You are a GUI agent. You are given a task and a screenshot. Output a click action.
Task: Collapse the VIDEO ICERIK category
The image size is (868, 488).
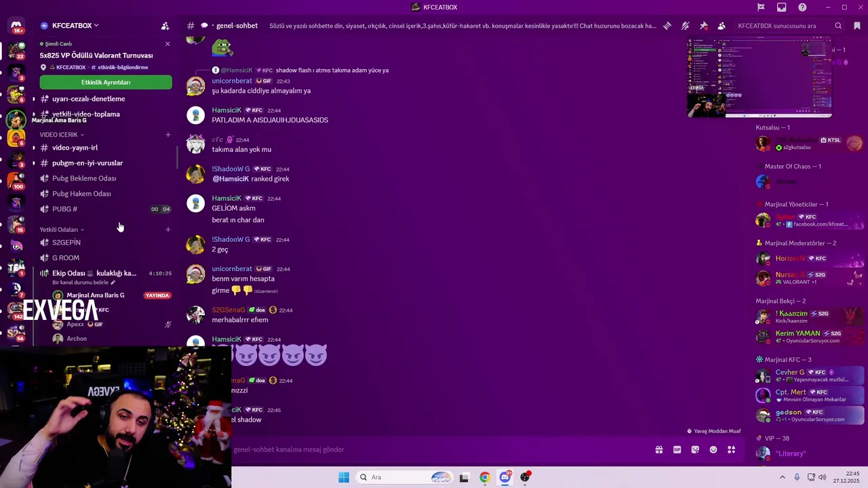point(62,135)
